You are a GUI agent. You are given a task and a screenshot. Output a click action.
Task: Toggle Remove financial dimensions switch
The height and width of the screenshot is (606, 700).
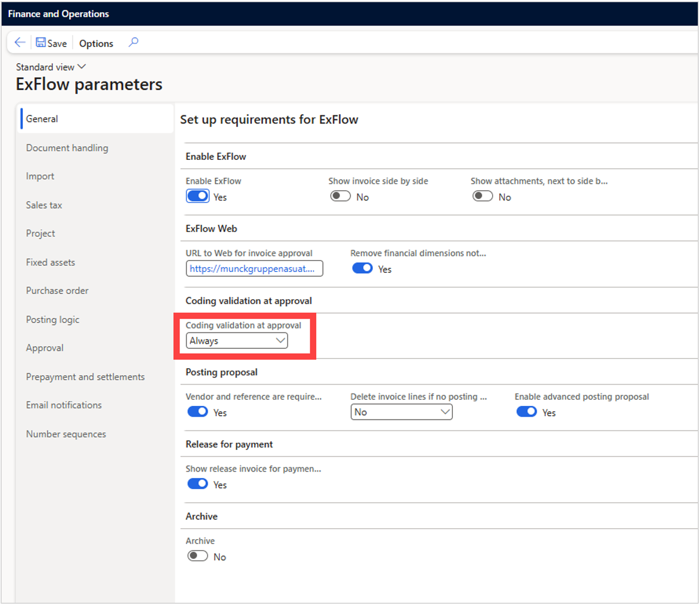point(362,268)
